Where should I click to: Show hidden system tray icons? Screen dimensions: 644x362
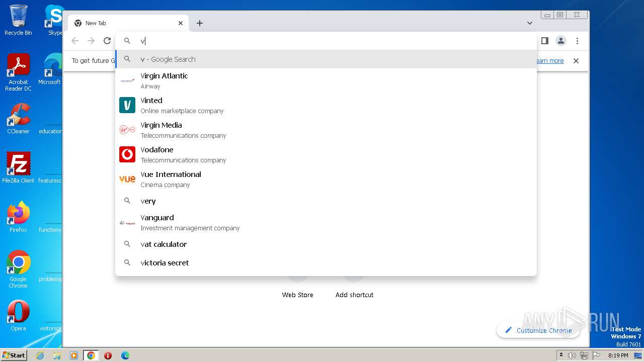[x=561, y=355]
